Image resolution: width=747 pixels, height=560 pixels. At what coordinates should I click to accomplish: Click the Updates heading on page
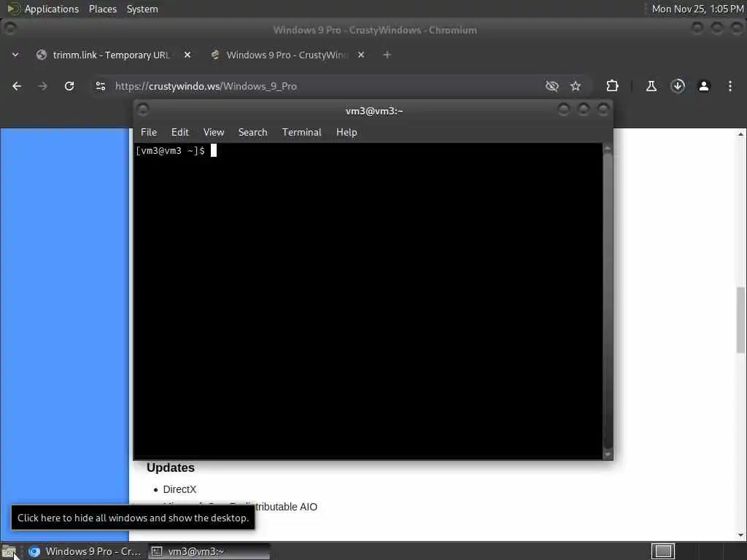pyautogui.click(x=171, y=467)
